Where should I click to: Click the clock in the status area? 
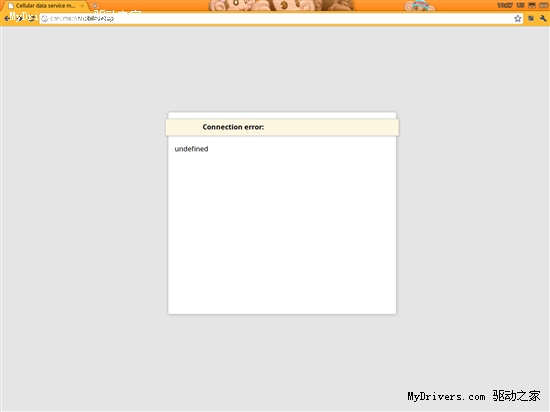point(505,5)
